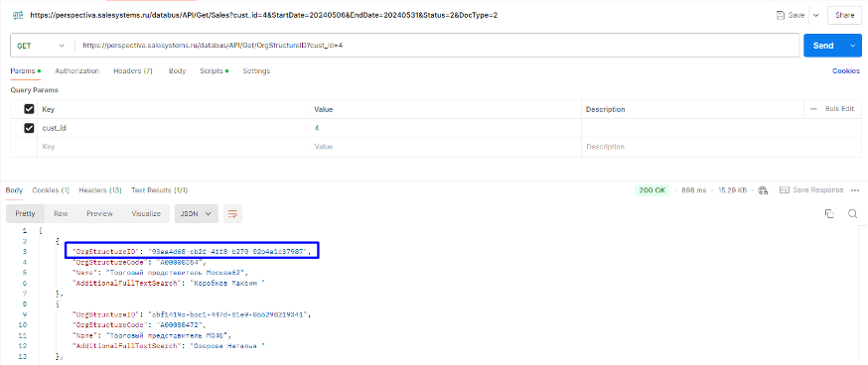Click the AdditionalFullTextSearch Озерова Наталья line

click(x=169, y=345)
